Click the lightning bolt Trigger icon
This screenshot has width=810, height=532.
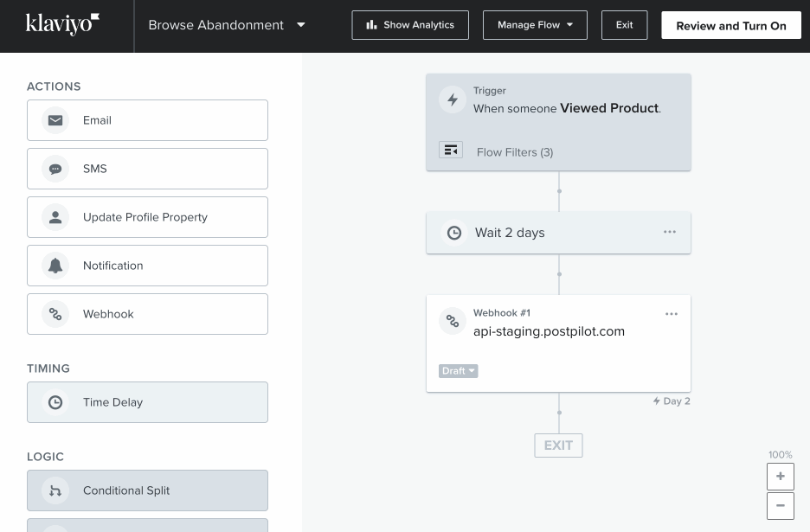click(x=453, y=99)
